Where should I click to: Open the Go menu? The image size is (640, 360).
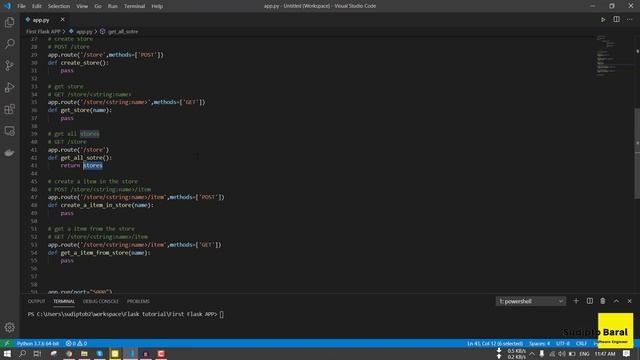[98, 6]
